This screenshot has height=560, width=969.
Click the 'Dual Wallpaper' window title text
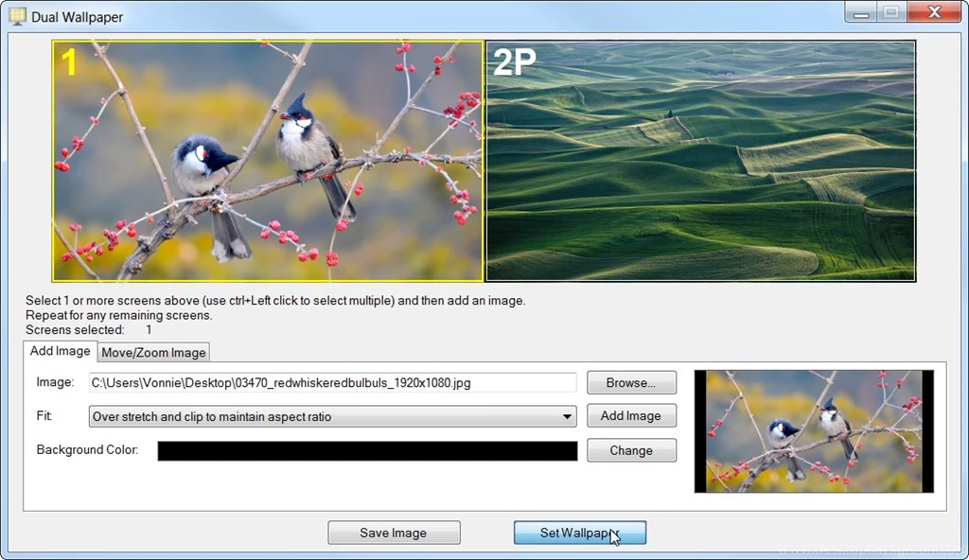click(78, 17)
